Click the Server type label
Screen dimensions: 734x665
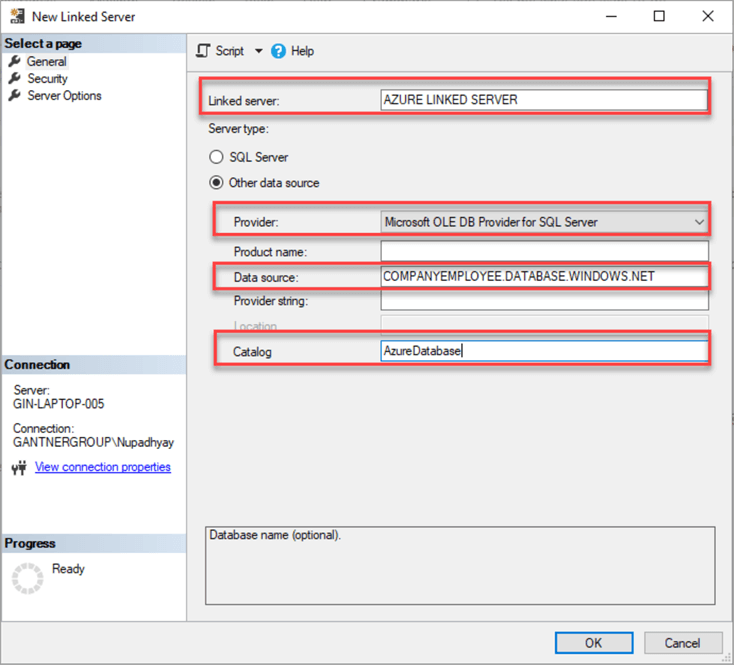click(x=238, y=129)
